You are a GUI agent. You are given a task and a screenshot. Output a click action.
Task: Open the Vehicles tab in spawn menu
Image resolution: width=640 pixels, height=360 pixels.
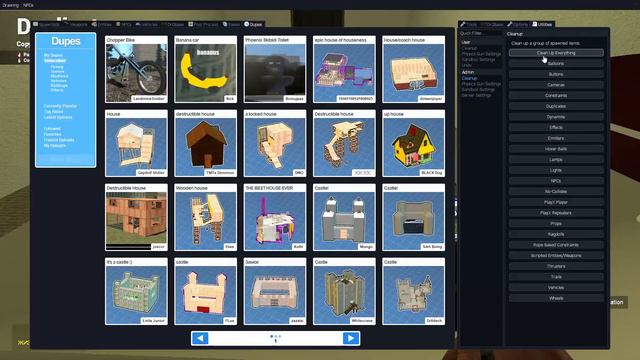[147, 24]
